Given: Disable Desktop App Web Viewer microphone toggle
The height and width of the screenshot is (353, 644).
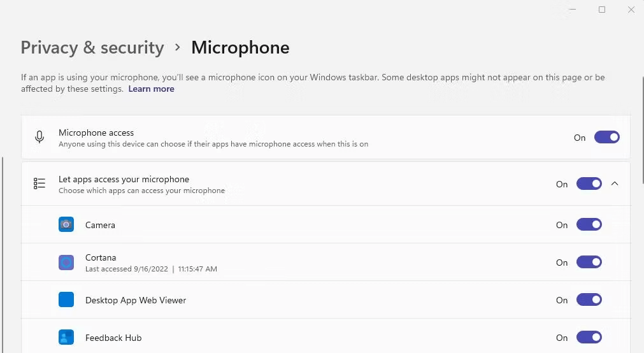Looking at the screenshot, I should [589, 299].
